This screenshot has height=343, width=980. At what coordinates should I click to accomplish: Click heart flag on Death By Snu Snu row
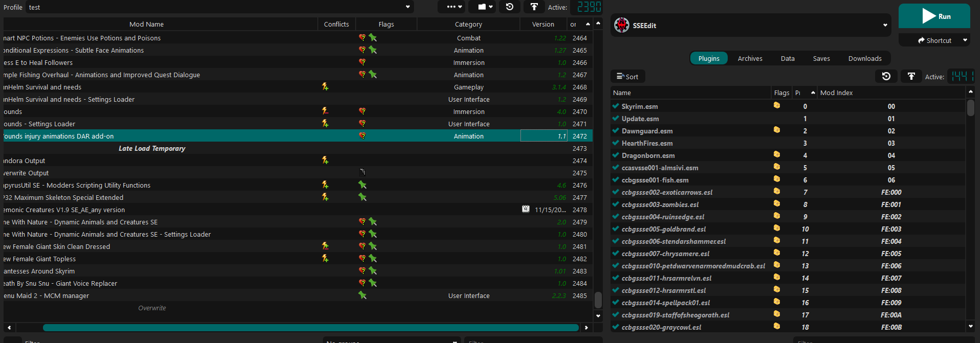point(362,283)
